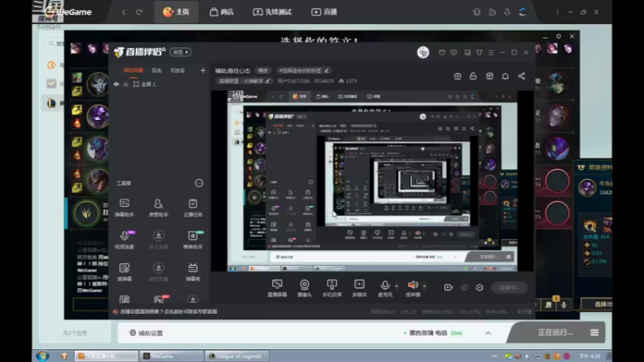Refresh the WeGame page
The height and width of the screenshot is (362, 644).
click(139, 12)
